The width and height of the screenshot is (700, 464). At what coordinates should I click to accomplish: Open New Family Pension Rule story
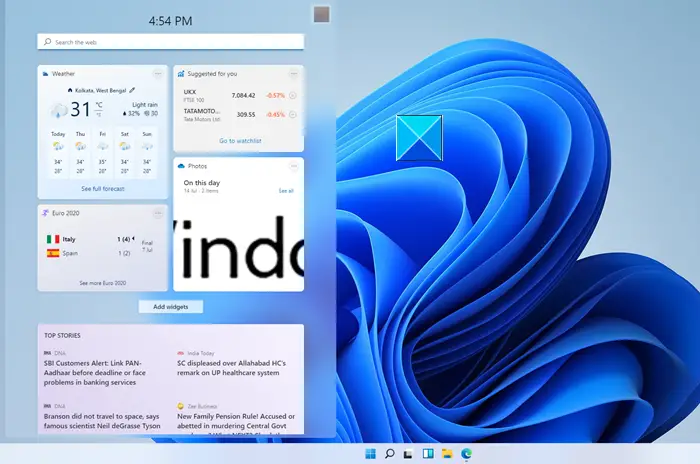point(236,423)
